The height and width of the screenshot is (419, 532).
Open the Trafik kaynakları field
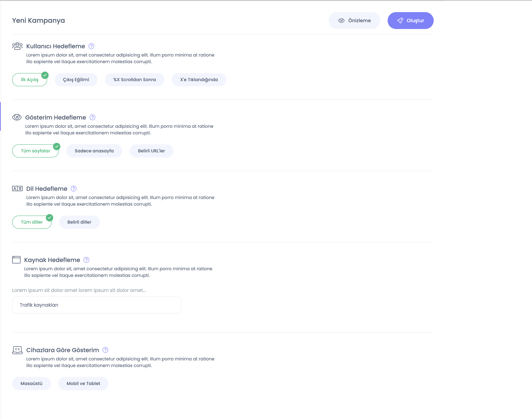coord(96,305)
